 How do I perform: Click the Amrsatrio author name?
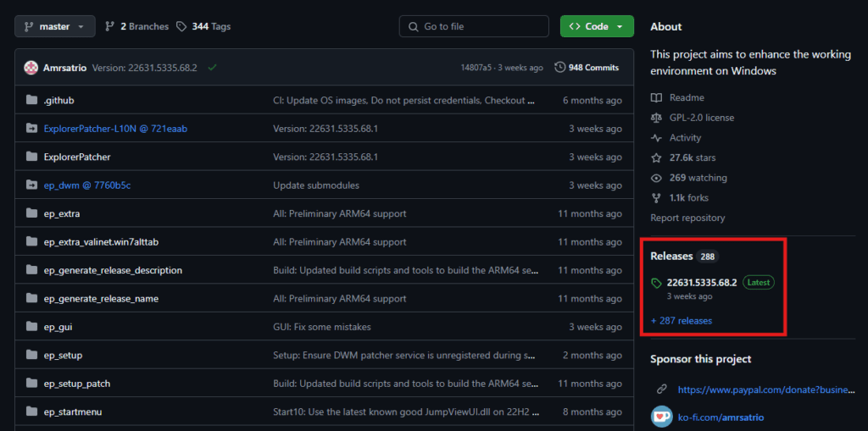[64, 68]
